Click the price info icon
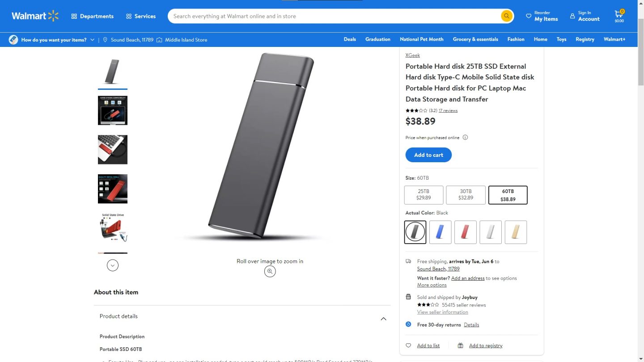 (465, 138)
